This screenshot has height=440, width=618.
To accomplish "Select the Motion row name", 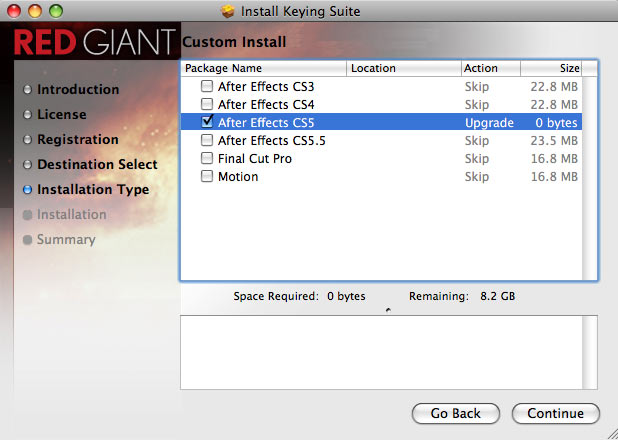I will (238, 177).
